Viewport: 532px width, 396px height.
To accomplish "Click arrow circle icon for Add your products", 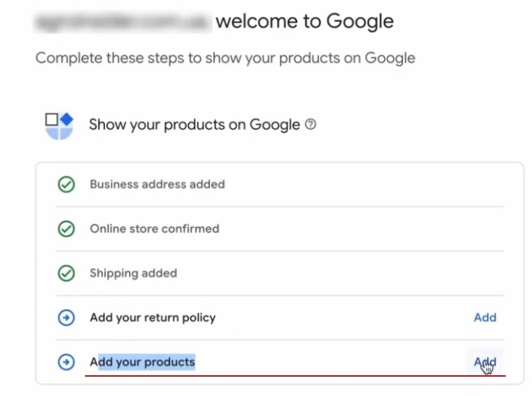I will coord(66,362).
